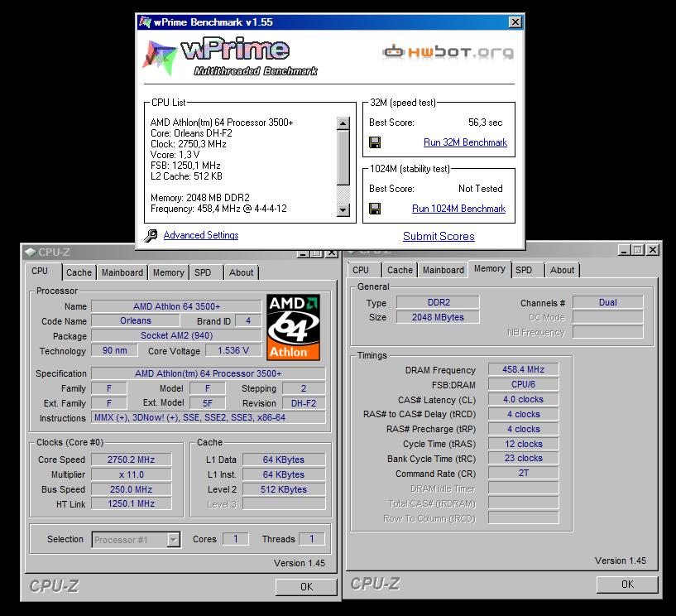Click DRAM Frequency value 458.4 MHz
This screenshot has width=676, height=616.
click(524, 370)
